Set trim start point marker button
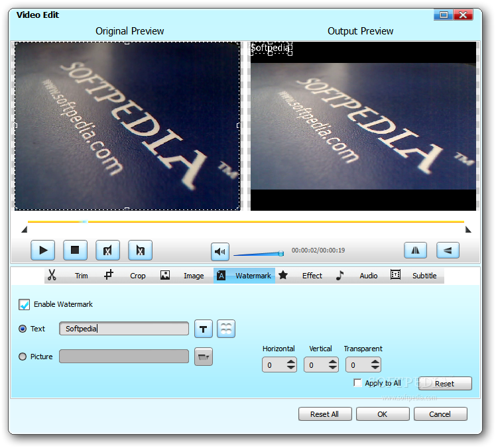The height and width of the screenshot is (448, 496). click(108, 250)
